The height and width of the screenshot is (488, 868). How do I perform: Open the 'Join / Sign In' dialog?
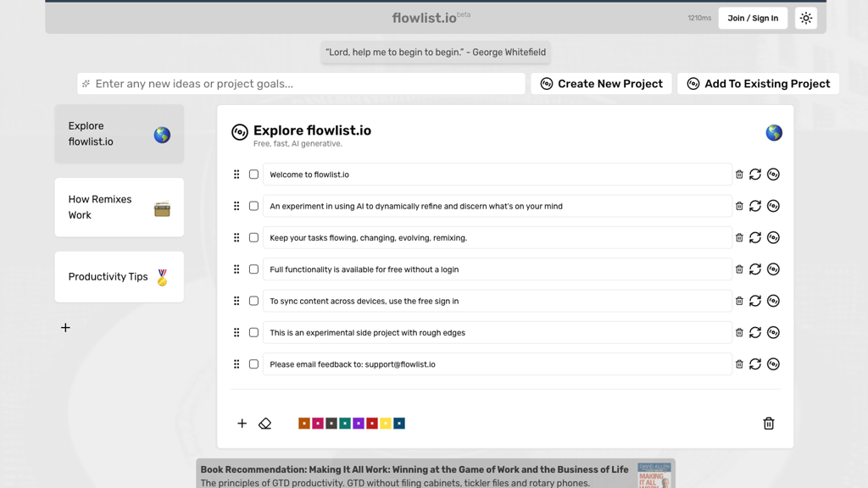coord(752,17)
